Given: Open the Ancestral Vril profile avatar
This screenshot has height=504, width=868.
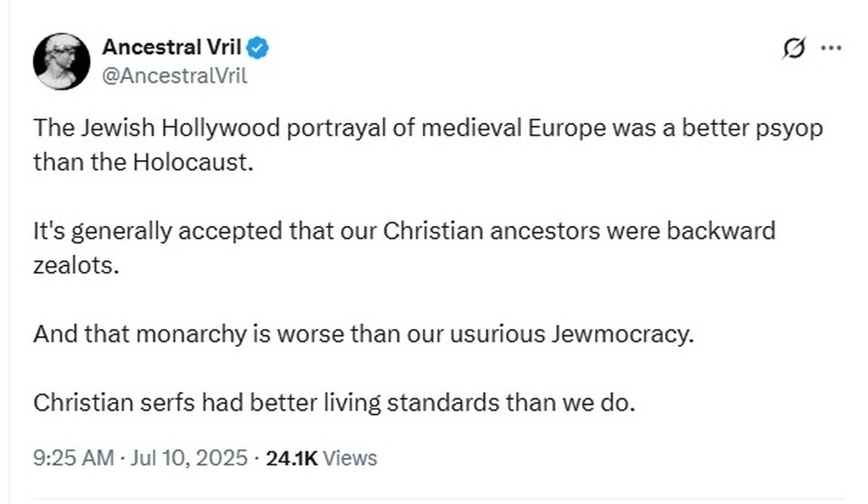Looking at the screenshot, I should pos(61,61).
